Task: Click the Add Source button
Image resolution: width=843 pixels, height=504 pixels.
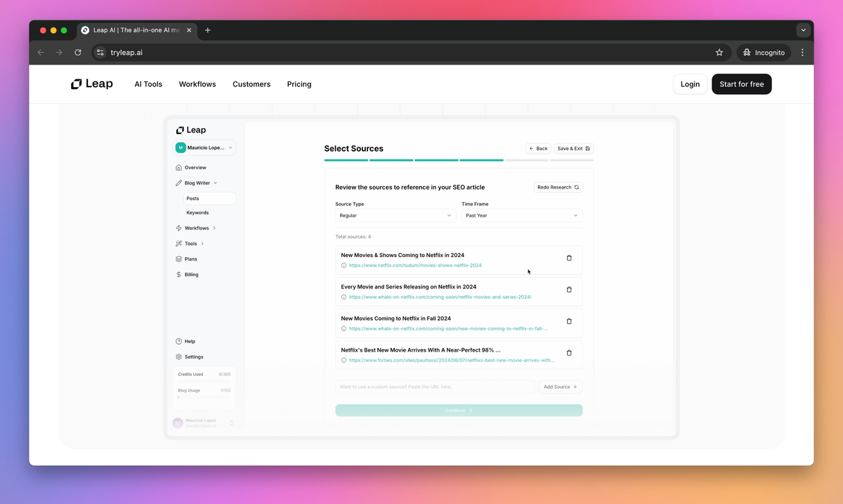Action: coord(561,387)
